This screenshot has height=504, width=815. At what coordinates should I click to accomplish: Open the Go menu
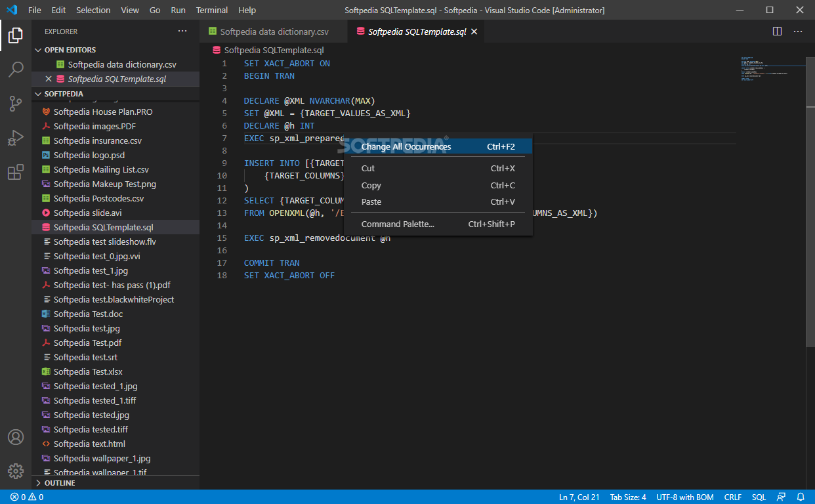coord(155,10)
